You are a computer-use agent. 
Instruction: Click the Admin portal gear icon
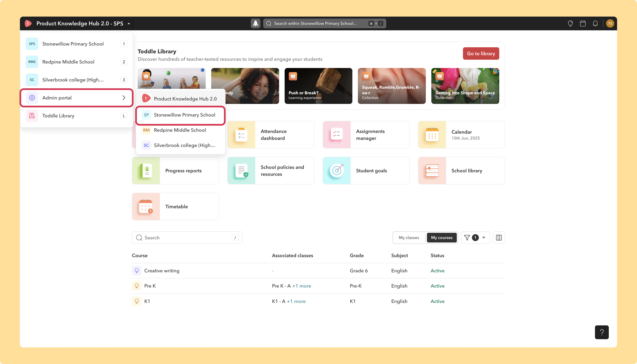click(x=32, y=98)
